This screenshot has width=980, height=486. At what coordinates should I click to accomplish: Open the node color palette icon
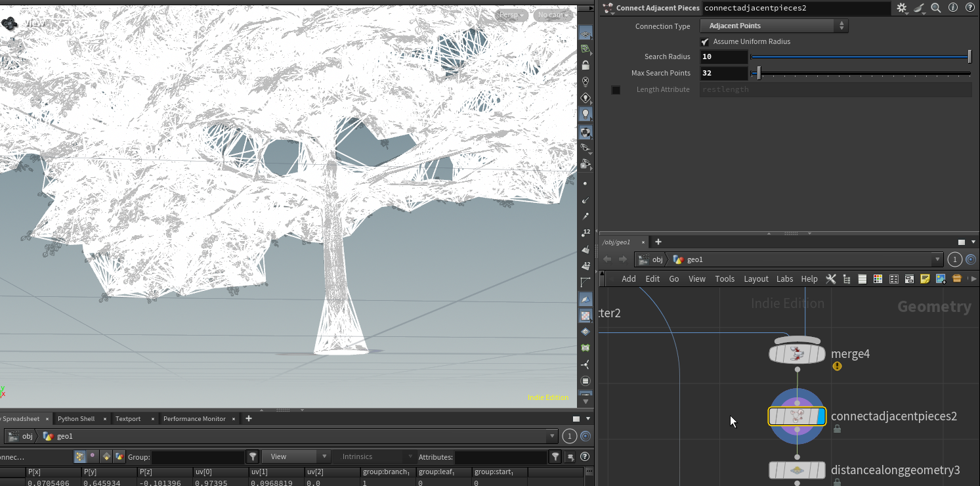878,278
